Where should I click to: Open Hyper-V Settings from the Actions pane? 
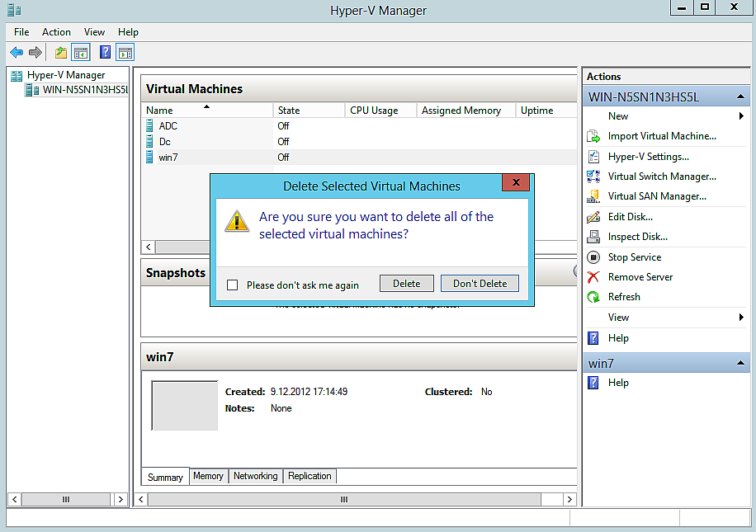(x=646, y=156)
